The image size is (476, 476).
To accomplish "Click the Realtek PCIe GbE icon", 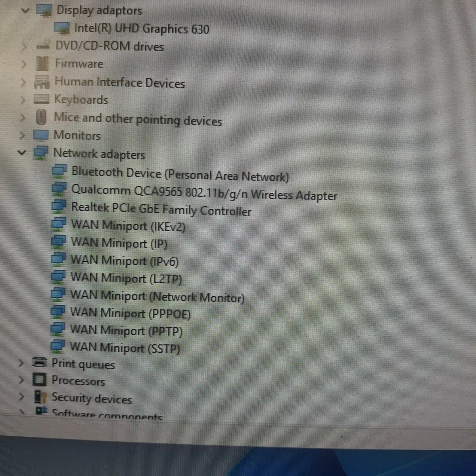I will coord(59,206).
